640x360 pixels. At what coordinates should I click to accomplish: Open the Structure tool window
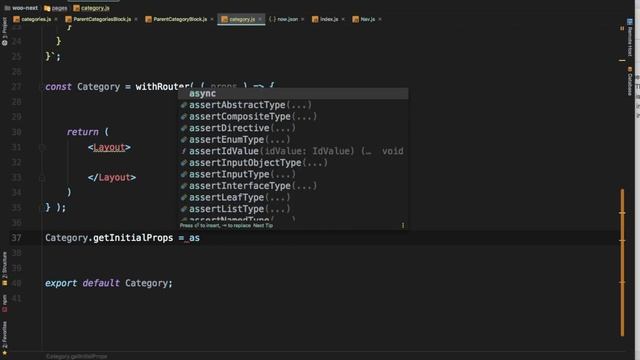click(x=4, y=269)
